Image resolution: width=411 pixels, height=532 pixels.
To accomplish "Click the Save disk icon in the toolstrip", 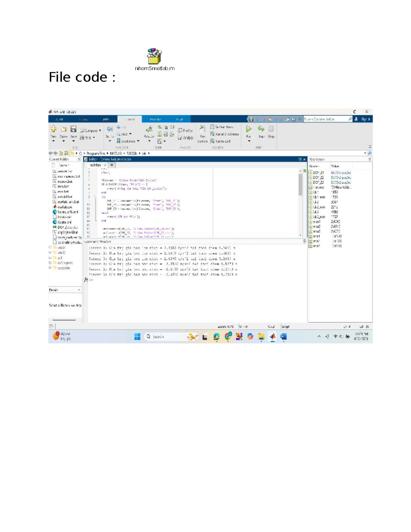I will click(73, 129).
